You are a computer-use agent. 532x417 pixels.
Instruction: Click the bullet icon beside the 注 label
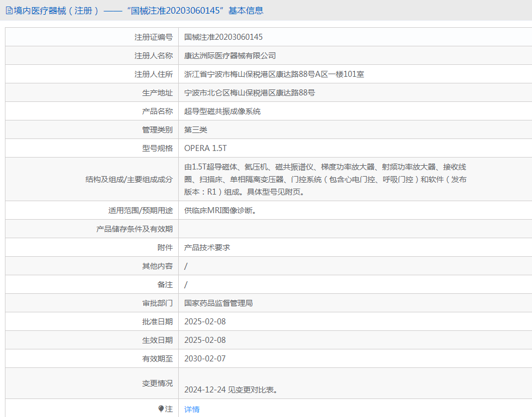(x=161, y=408)
